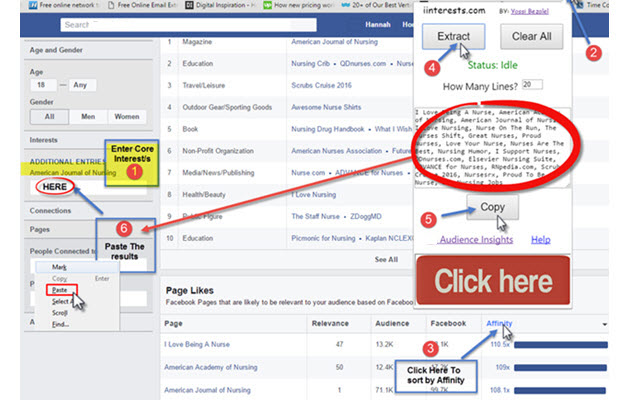Click the Clear All button
The height and width of the screenshot is (400, 640).
[x=531, y=36]
